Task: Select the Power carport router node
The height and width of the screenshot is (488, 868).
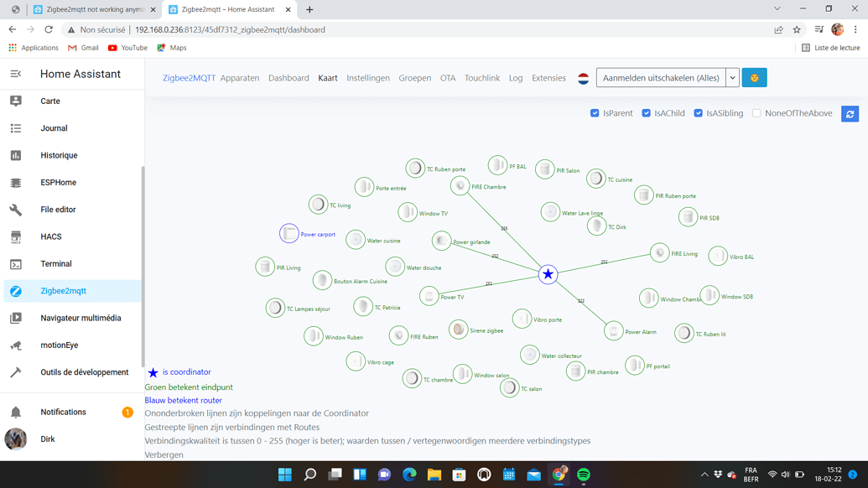Action: (289, 233)
